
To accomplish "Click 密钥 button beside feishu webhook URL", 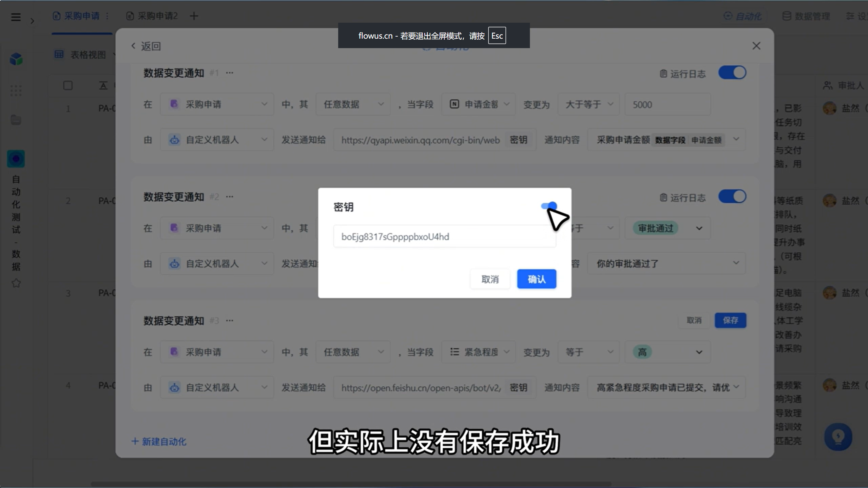I will (x=518, y=387).
